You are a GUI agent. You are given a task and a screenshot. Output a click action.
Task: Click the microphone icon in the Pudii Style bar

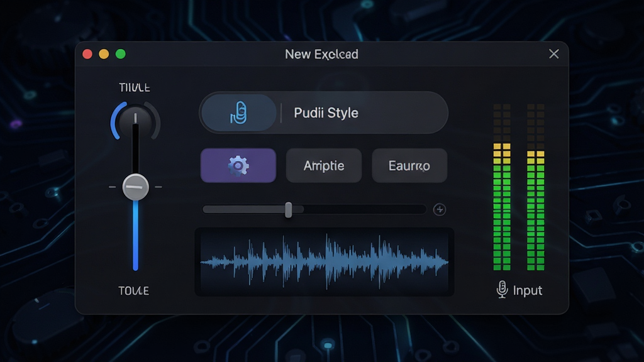238,112
